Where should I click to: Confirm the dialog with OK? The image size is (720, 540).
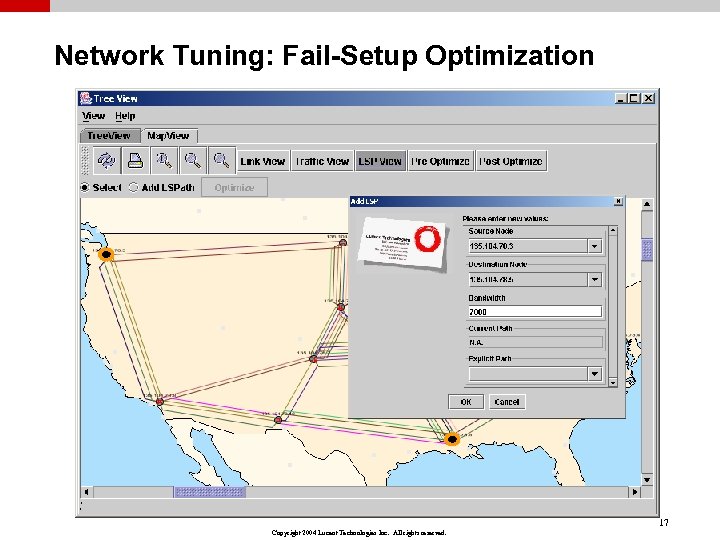pyautogui.click(x=466, y=402)
